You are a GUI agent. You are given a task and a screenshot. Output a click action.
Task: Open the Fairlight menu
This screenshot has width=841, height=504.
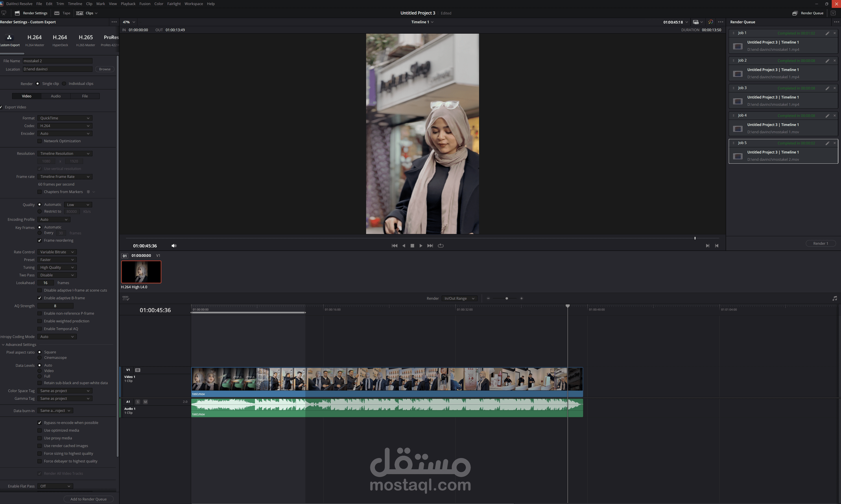pyautogui.click(x=174, y=4)
